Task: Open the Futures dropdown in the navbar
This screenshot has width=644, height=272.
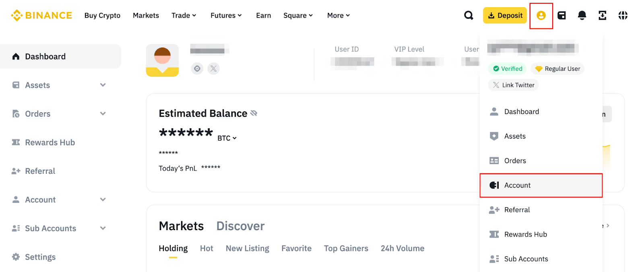Action: click(226, 15)
